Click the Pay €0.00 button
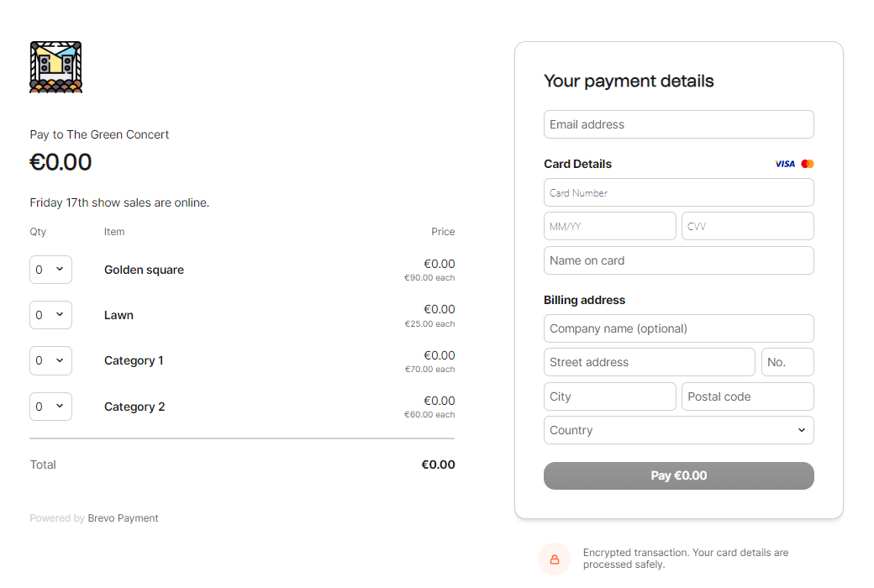This screenshot has width=874, height=588. pyautogui.click(x=678, y=475)
